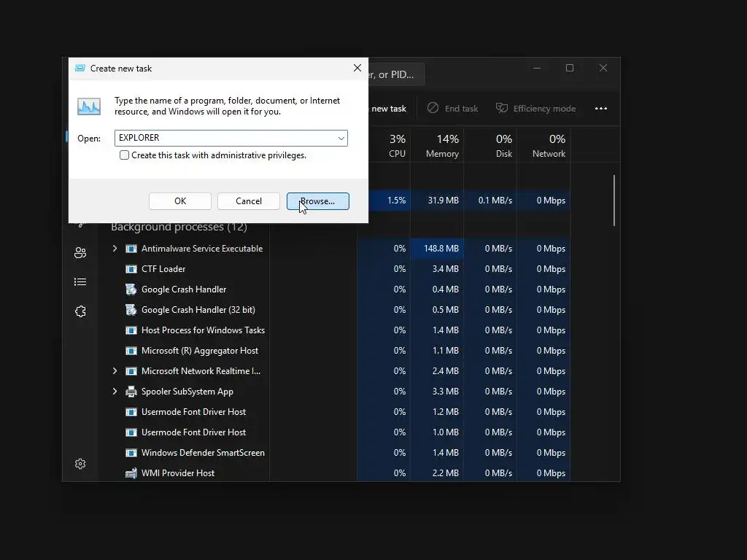Click the 3.3 MB memory cell
The height and width of the screenshot is (560, 747).
pyautogui.click(x=437, y=392)
